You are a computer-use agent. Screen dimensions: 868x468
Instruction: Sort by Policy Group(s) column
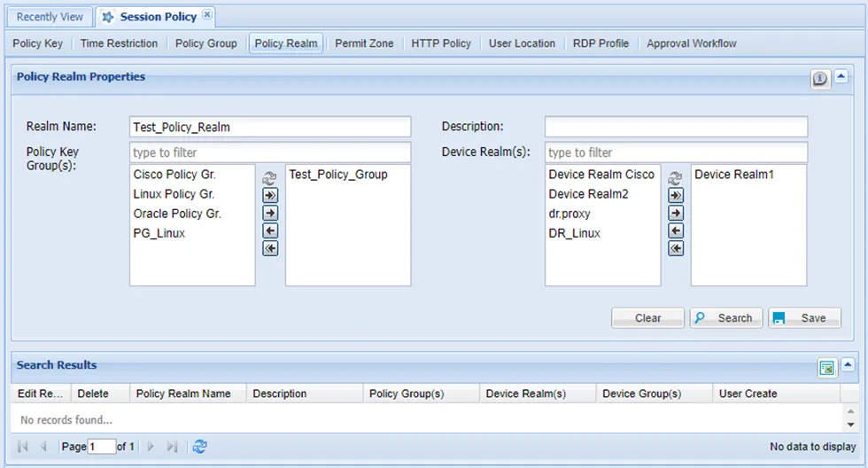click(x=421, y=394)
